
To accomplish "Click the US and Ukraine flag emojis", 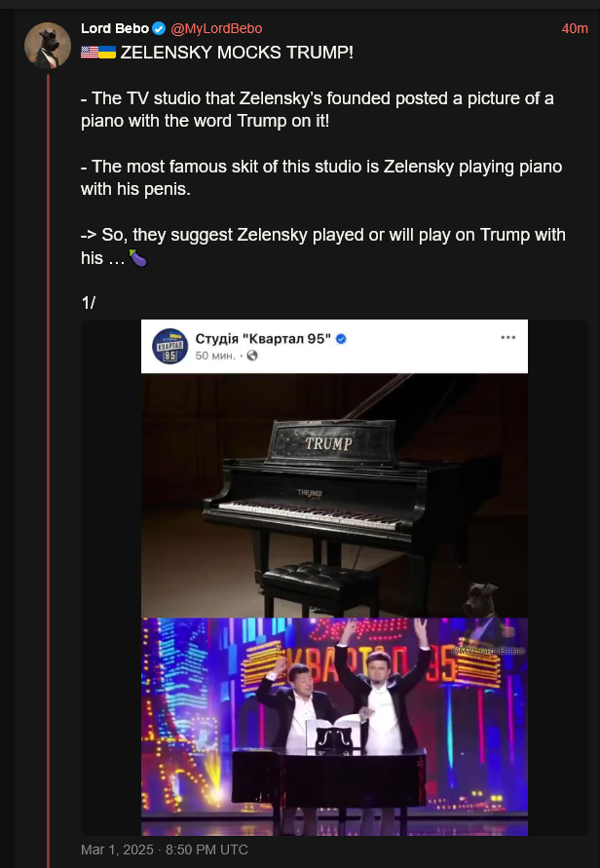I will point(98,53).
